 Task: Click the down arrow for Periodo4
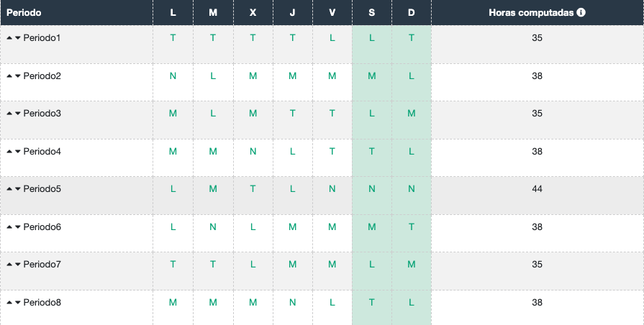[x=18, y=152]
